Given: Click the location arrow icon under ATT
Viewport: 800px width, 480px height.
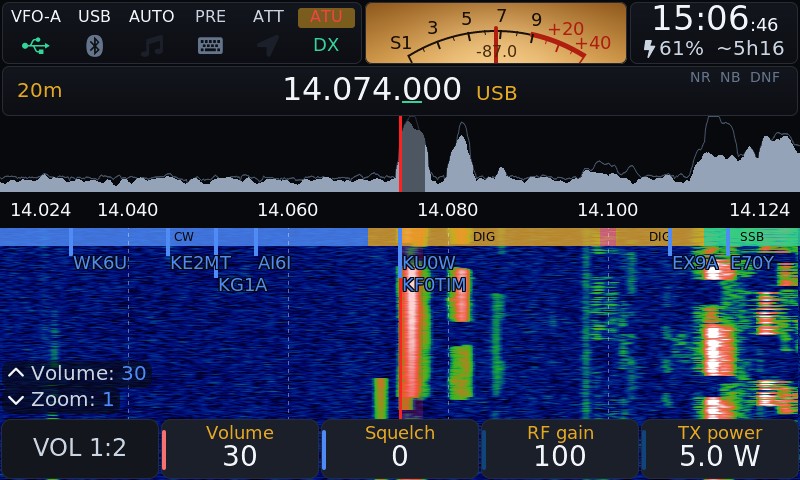Looking at the screenshot, I should (x=268, y=46).
